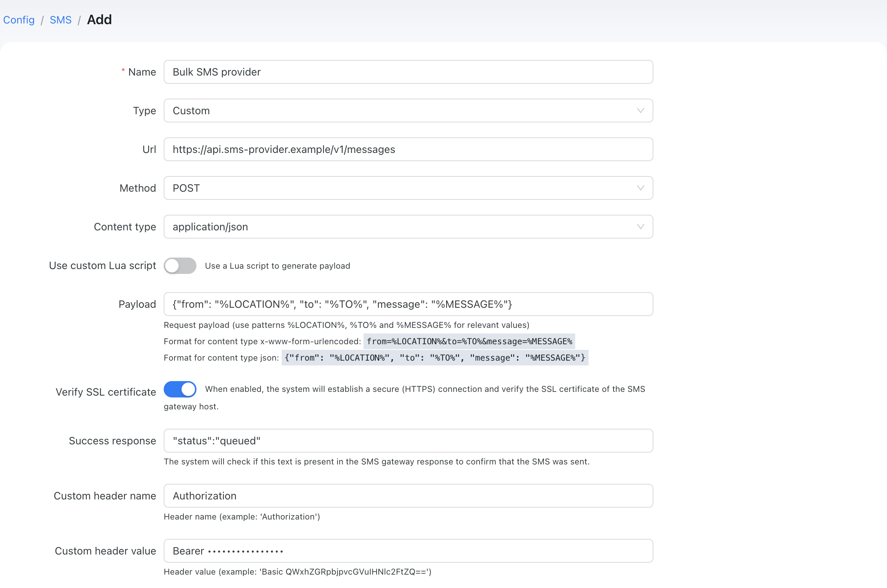Go to the SMS breadcrumb link

(x=60, y=20)
